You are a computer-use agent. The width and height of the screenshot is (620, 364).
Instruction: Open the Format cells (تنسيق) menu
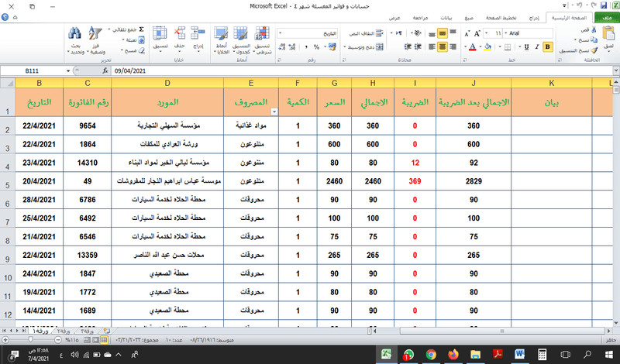point(160,39)
